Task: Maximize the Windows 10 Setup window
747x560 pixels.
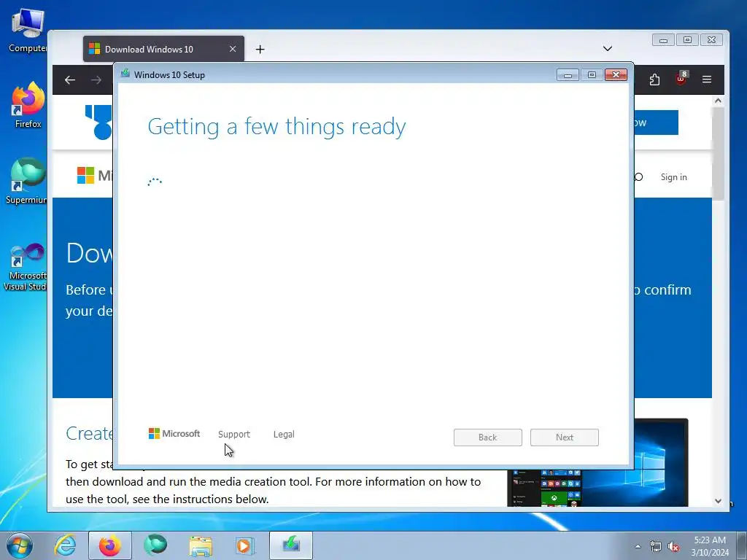Action: (592, 75)
